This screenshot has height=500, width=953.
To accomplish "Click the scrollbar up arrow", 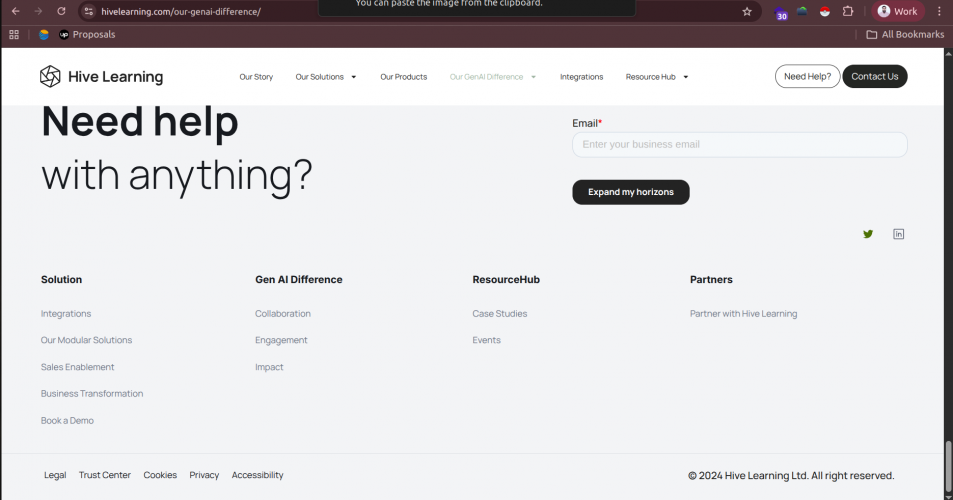I will click(948, 53).
